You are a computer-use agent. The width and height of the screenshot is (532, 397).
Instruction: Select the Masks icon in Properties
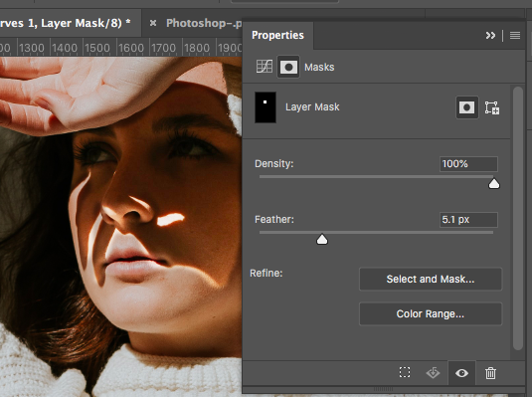point(288,67)
